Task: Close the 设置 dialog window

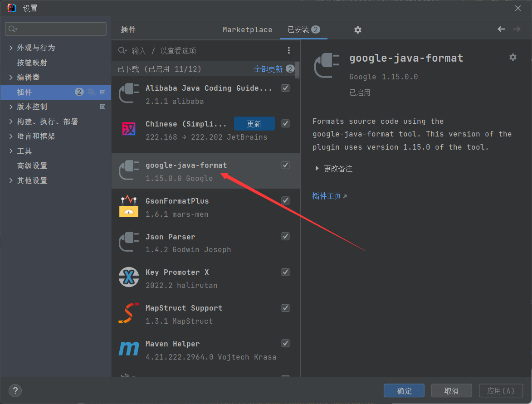Action: point(518,8)
